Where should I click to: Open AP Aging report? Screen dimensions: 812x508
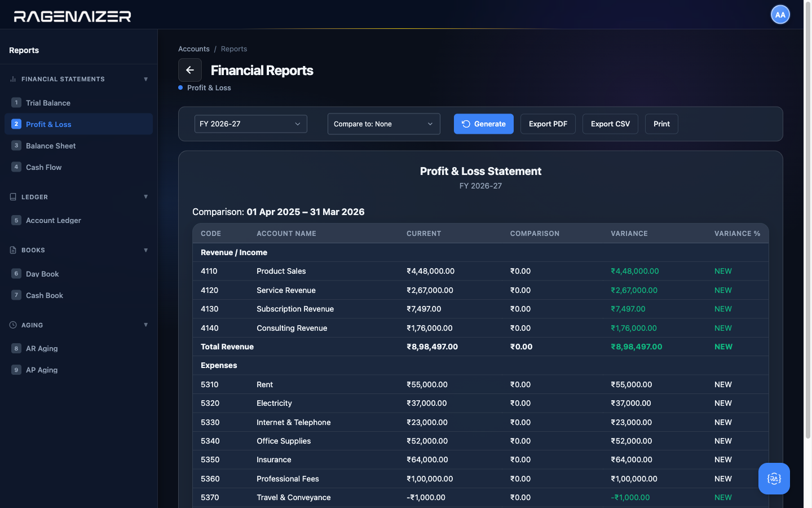point(78,370)
